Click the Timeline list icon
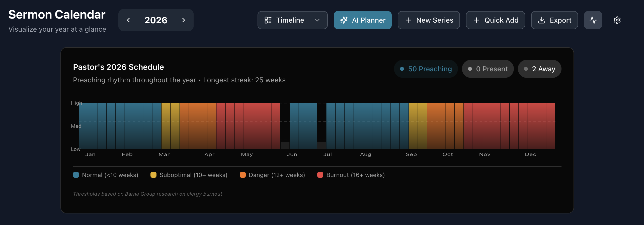644x225 pixels. 268,20
